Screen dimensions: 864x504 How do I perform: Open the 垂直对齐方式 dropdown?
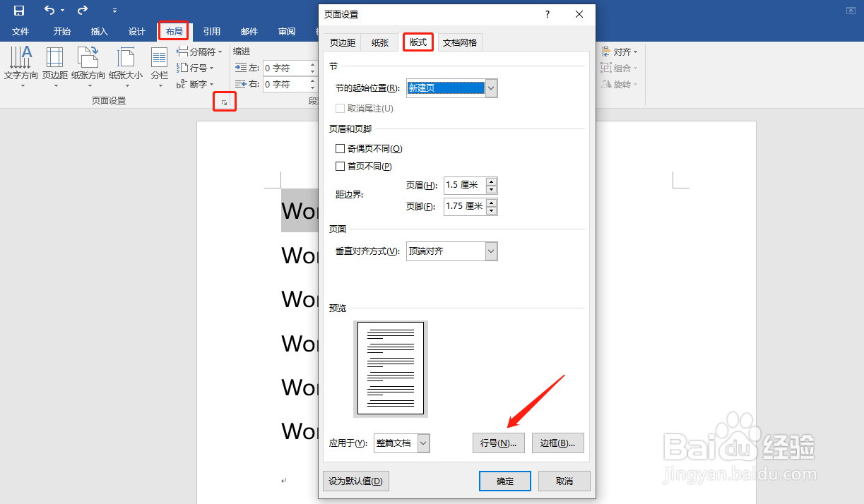pyautogui.click(x=490, y=251)
